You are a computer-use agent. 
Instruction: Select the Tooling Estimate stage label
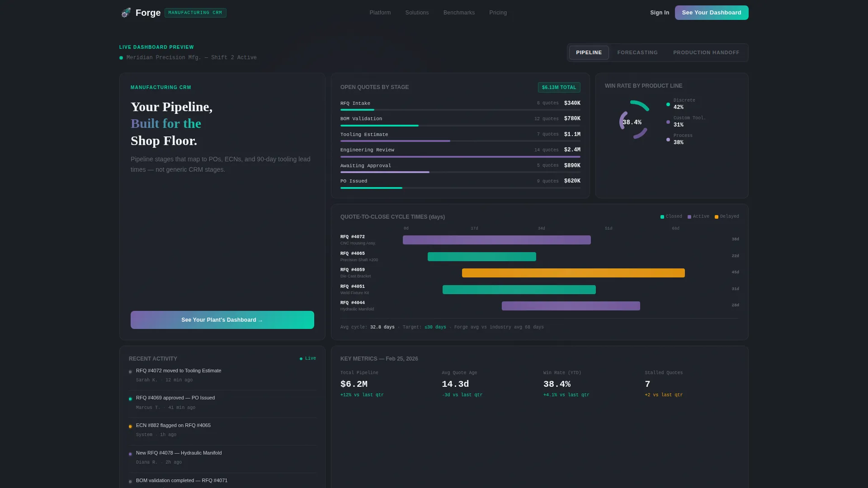pyautogui.click(x=364, y=135)
